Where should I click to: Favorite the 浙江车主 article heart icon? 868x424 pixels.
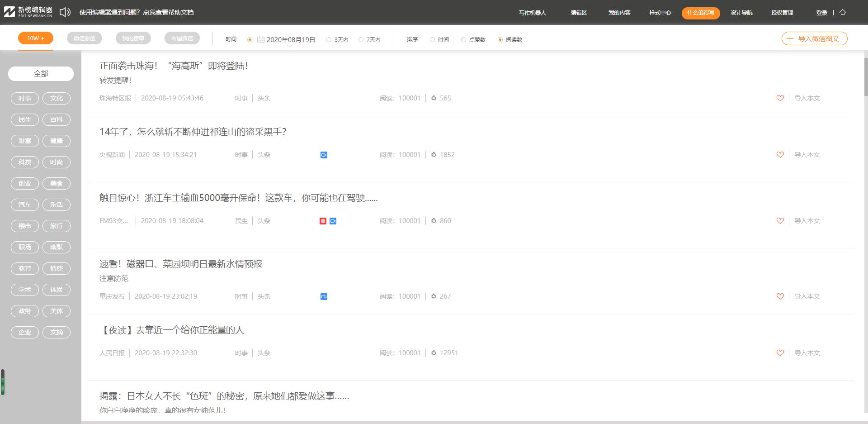pyautogui.click(x=780, y=221)
